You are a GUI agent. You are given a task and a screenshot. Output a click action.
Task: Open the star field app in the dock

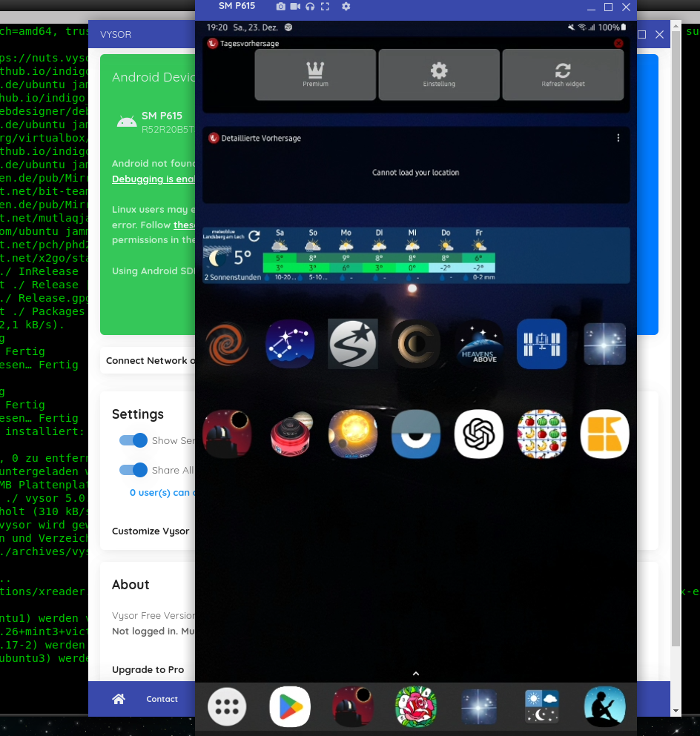coord(478,707)
